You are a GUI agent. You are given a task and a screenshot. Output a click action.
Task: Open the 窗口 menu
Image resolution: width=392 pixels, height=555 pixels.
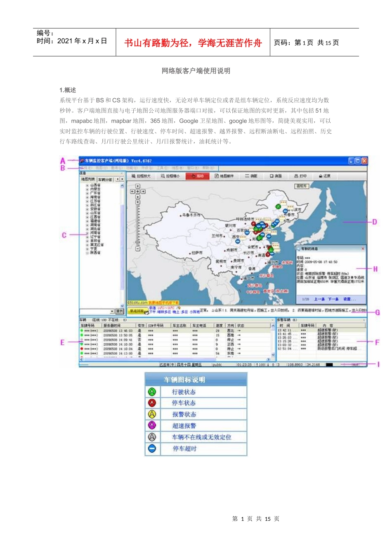[x=193, y=168]
